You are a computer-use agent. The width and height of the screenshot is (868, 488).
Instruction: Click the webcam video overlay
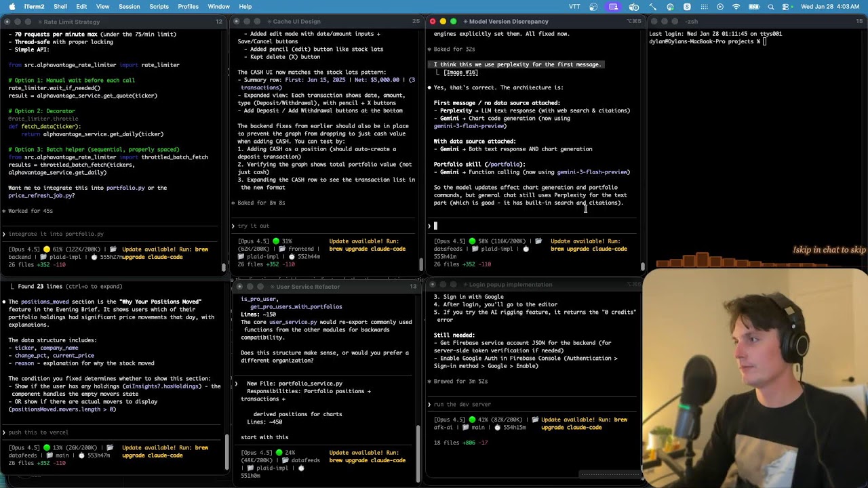755,377
